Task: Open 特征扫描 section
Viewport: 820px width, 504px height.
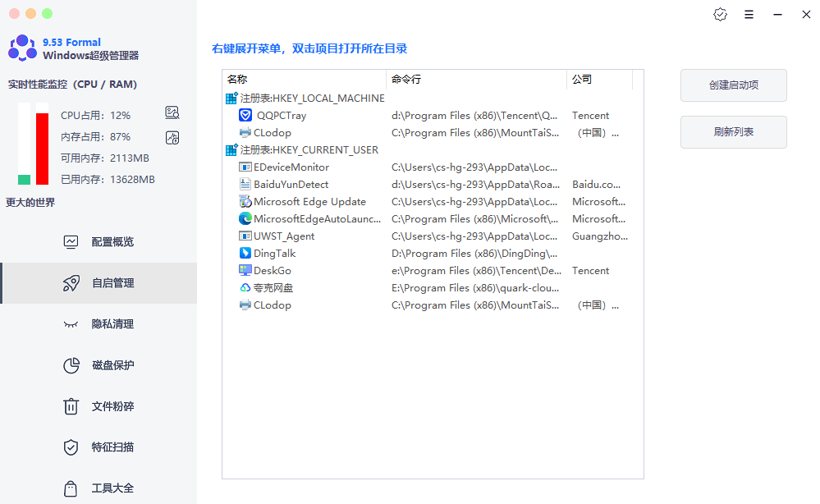Action: (x=99, y=447)
